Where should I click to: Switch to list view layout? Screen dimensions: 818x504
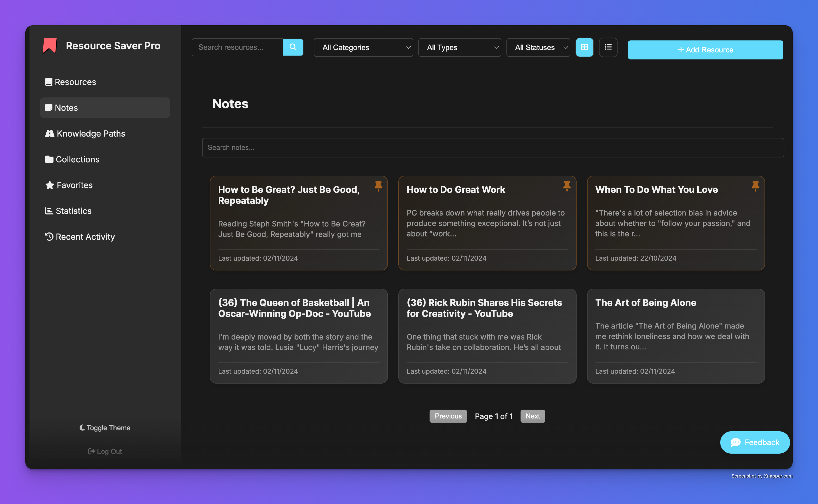[x=608, y=47]
